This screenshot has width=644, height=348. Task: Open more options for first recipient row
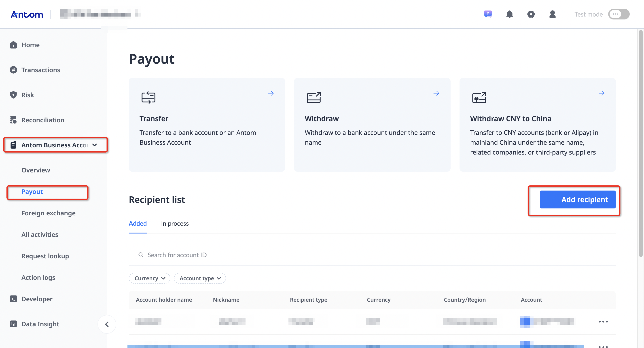tap(603, 322)
